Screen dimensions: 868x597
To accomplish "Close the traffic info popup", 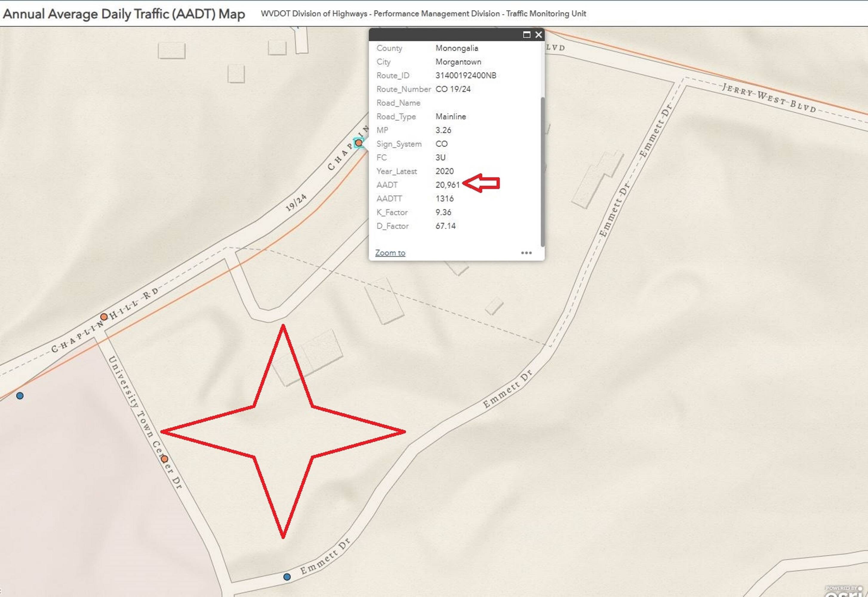I will [538, 35].
